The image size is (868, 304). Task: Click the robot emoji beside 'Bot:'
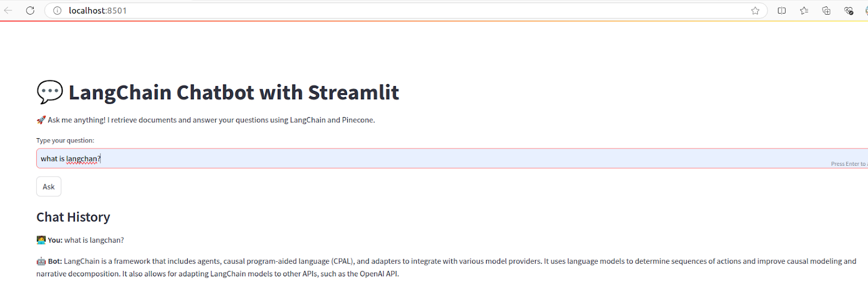point(41,261)
